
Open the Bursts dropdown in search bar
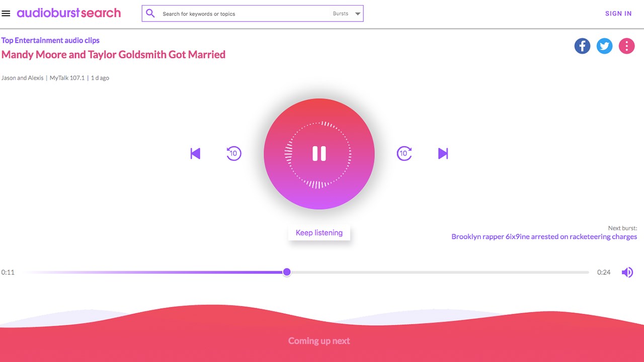point(347,14)
